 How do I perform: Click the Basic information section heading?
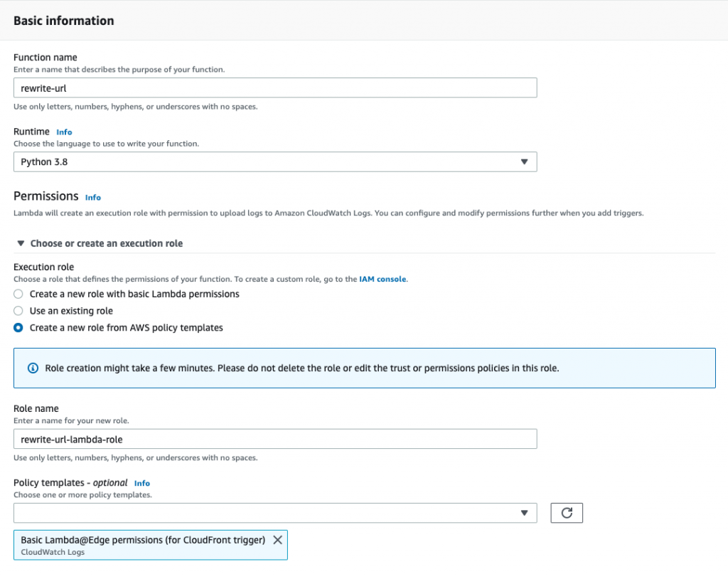click(64, 21)
